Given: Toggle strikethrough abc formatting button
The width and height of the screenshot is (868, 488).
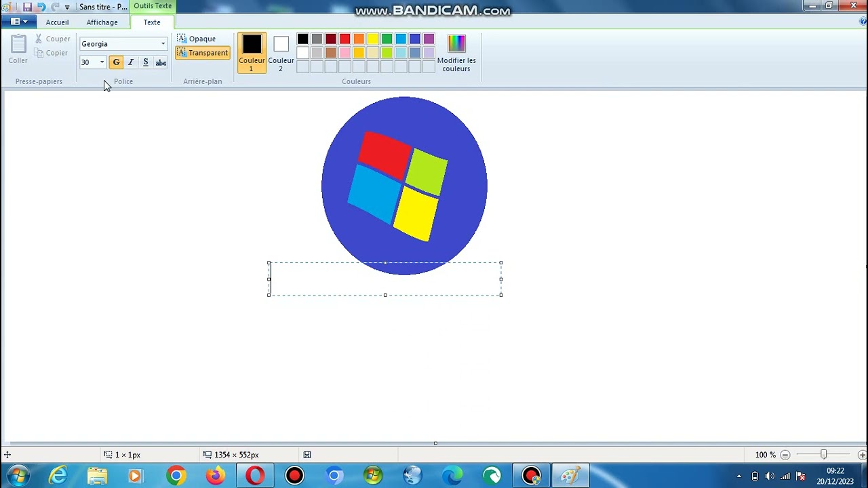Looking at the screenshot, I should 161,62.
